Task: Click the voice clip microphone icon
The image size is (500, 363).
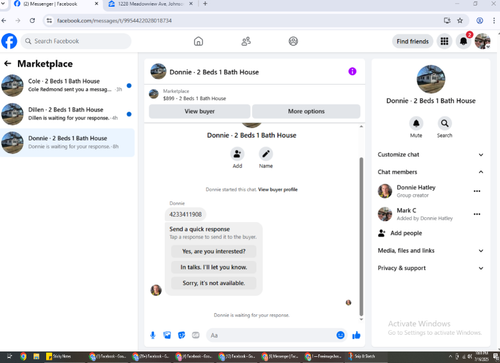Action: pos(153,335)
